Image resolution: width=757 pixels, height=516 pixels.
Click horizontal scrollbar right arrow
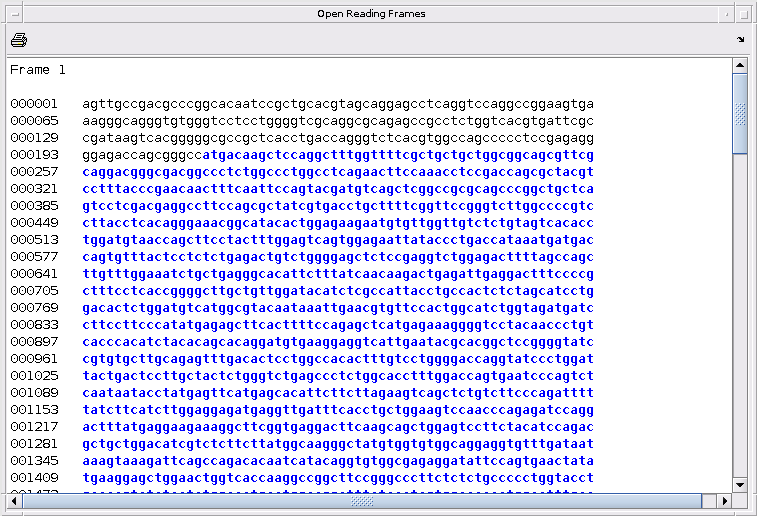pos(724,501)
